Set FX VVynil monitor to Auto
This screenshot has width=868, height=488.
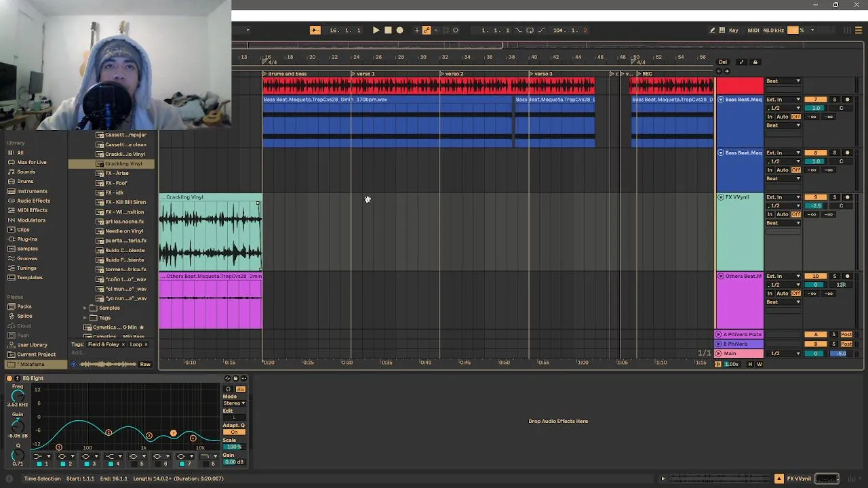click(x=782, y=214)
